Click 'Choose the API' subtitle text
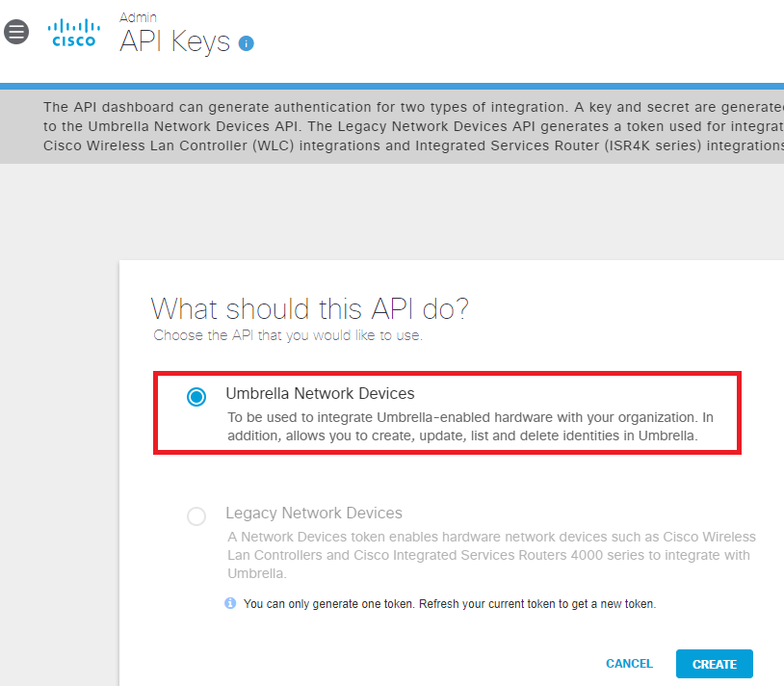This screenshot has height=686, width=784. coord(288,335)
